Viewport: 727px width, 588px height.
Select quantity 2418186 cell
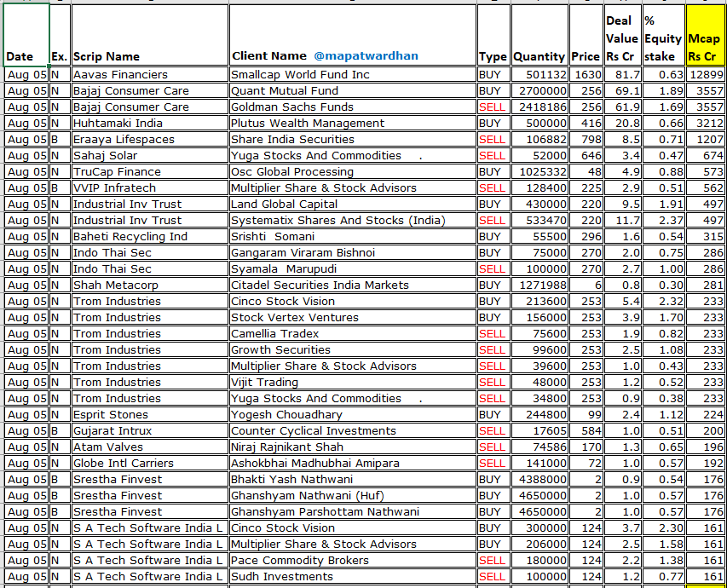pos(539,107)
